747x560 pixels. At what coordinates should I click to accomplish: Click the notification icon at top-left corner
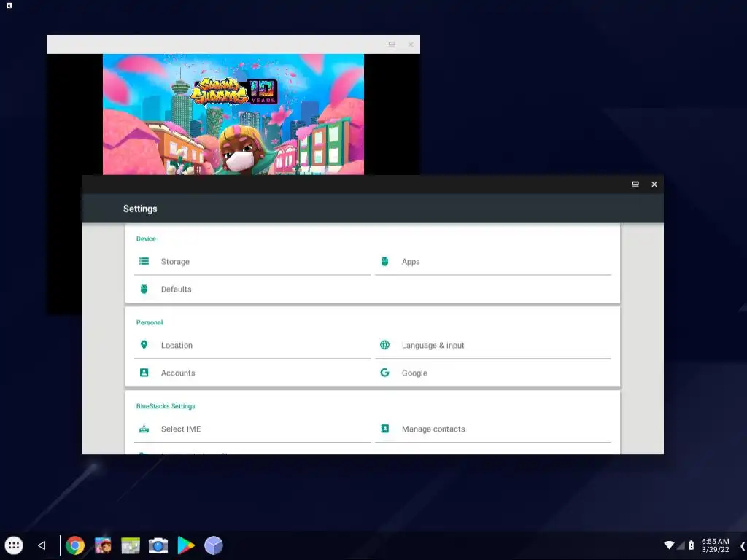tap(9, 5)
